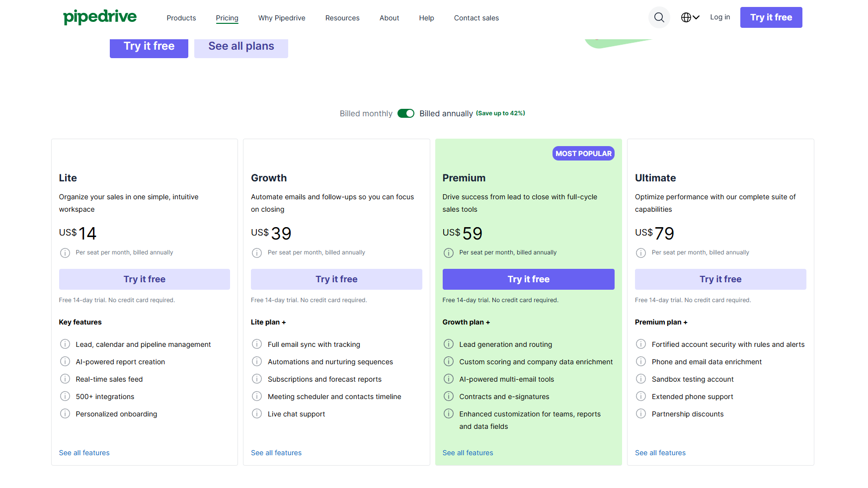
Task: Click info icon for Meeting scheduler and contacts timeline
Action: click(x=257, y=396)
